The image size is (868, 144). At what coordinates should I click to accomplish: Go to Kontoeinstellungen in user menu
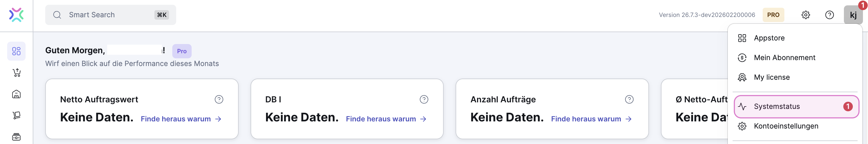[x=786, y=126]
